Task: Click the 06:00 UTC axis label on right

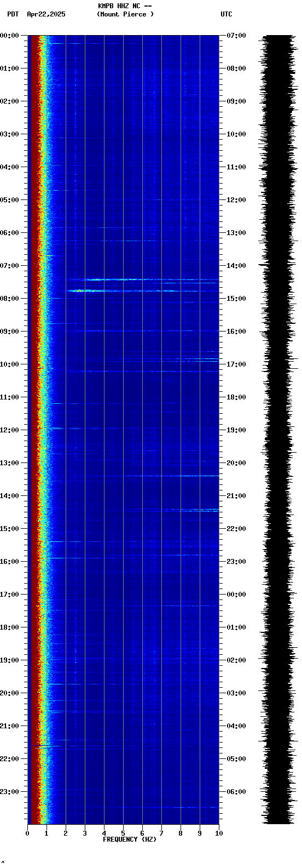Action: point(236,792)
